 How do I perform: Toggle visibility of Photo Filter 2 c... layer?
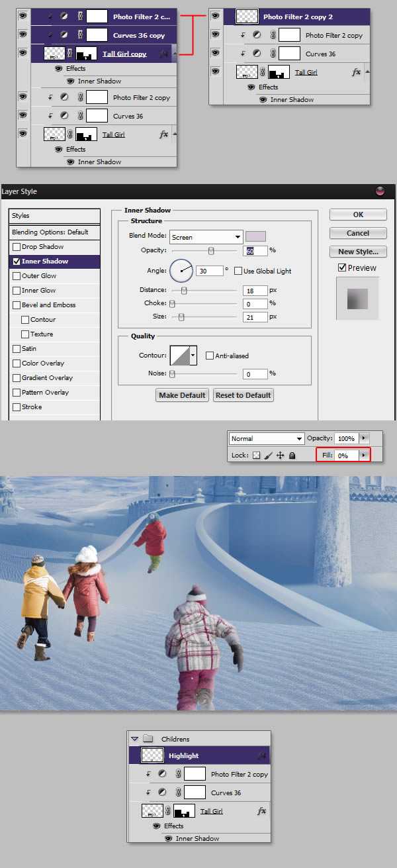[23, 16]
